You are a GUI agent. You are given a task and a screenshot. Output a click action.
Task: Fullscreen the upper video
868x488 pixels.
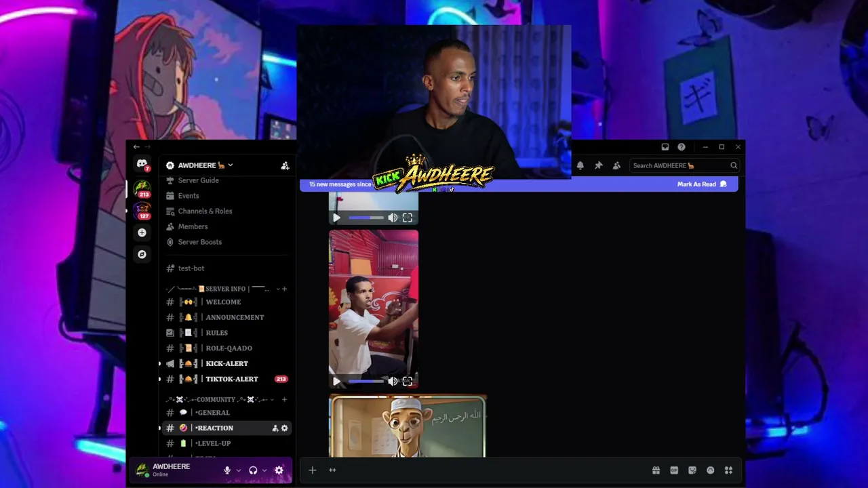(x=408, y=218)
